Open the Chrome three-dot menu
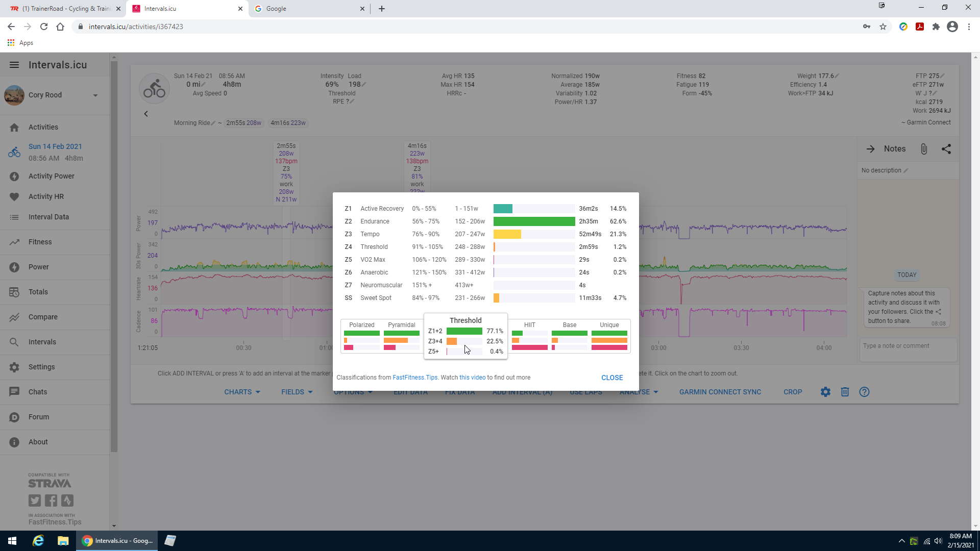This screenshot has width=980, height=551. 969,27
